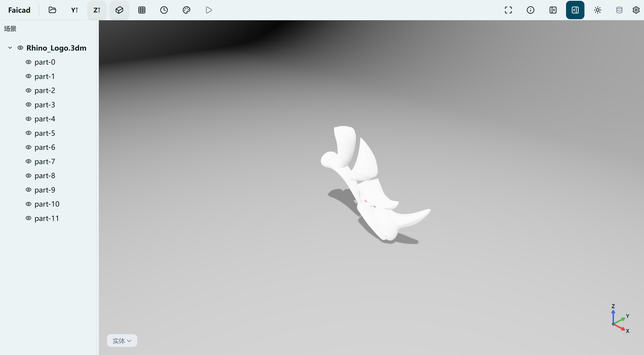Select part-4 in scene tree

click(x=45, y=119)
